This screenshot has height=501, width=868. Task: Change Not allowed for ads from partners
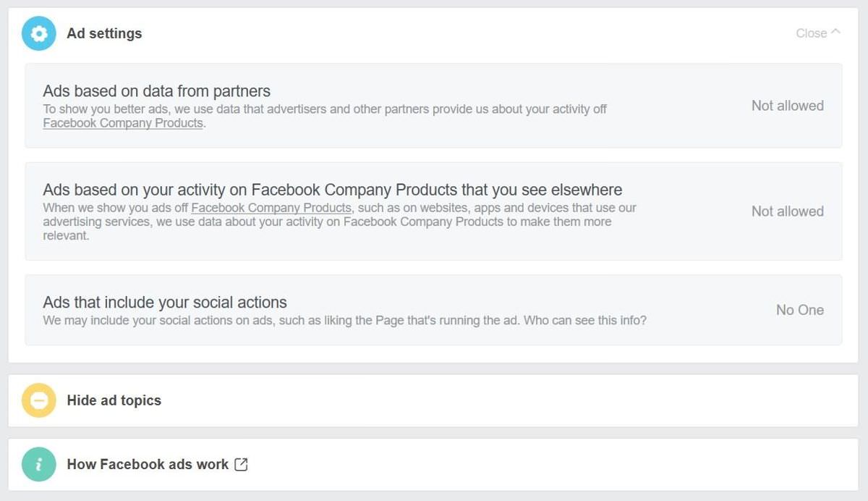pos(788,106)
